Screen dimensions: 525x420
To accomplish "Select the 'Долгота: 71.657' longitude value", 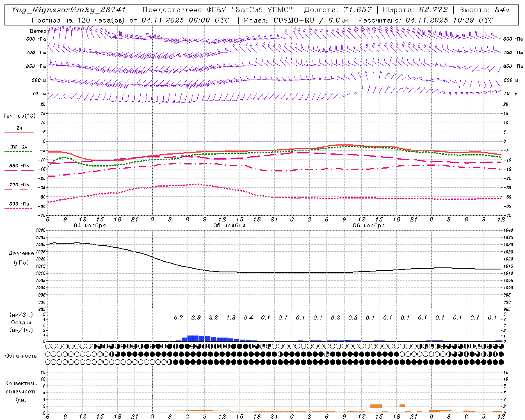I will tap(338, 10).
